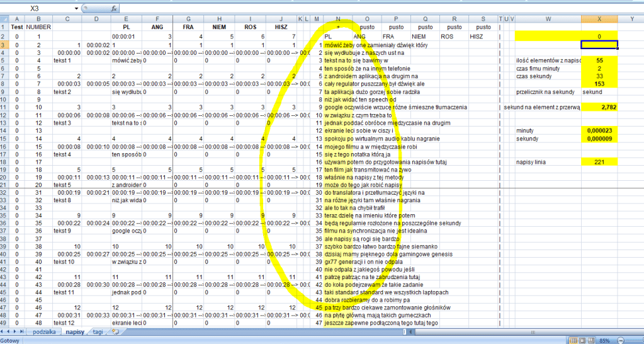
Task: Select the napisy sheet tab
Action: 75,331
